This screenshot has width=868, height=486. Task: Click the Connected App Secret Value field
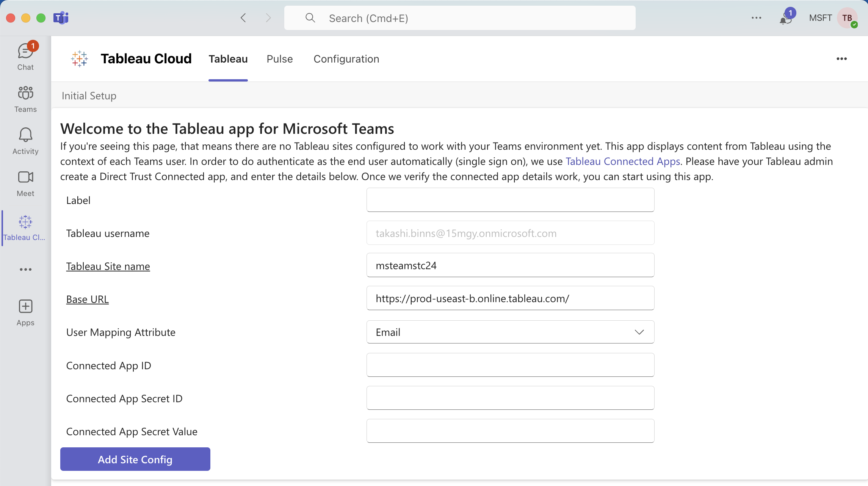510,431
